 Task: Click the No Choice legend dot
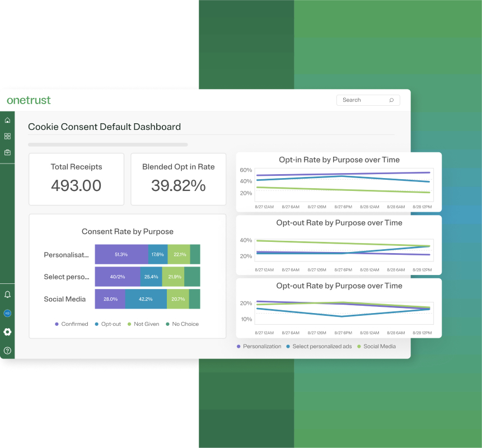(x=167, y=324)
